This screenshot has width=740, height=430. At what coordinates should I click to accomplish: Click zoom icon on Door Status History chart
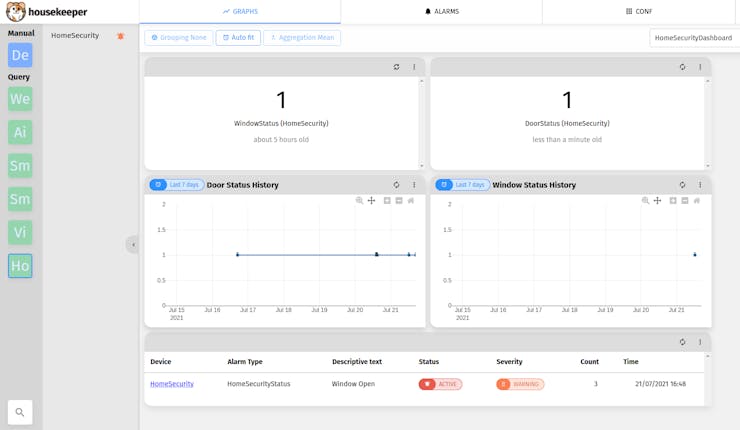(x=360, y=201)
